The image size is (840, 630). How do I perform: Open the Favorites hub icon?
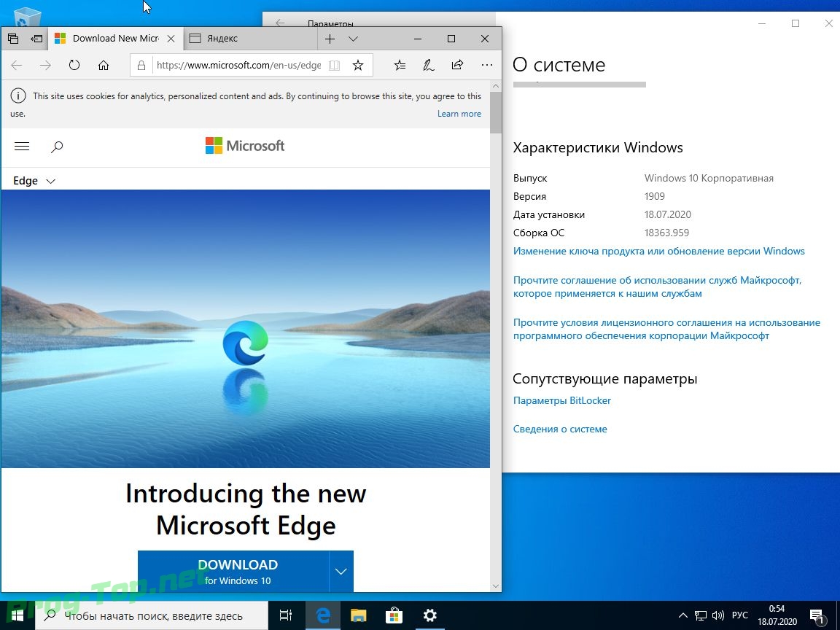click(400, 66)
